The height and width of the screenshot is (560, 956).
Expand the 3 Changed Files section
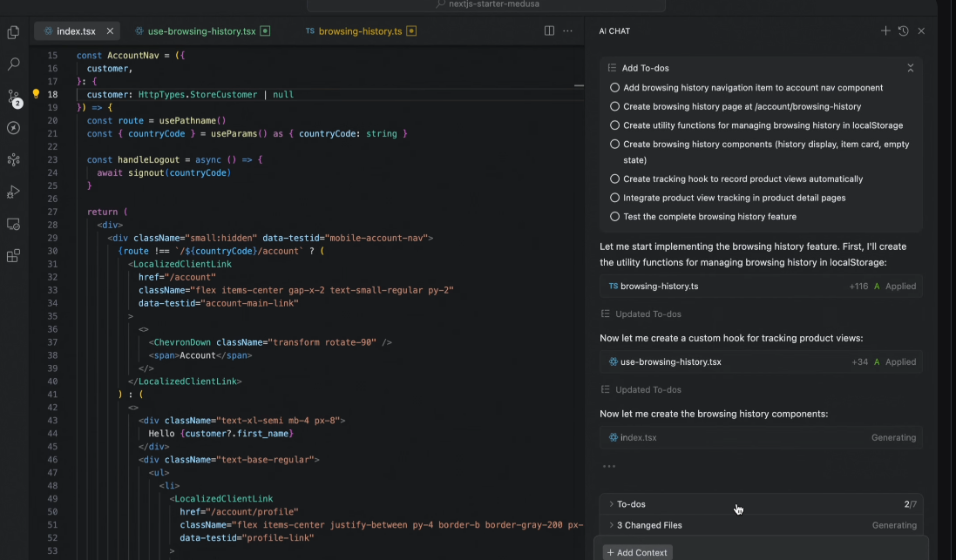tap(761, 524)
